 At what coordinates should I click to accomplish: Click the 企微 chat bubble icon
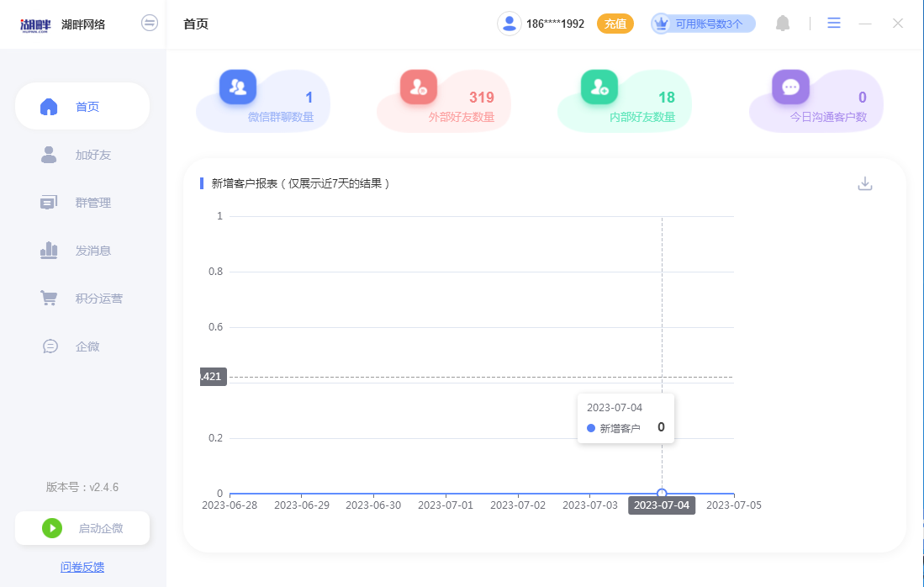(50, 346)
